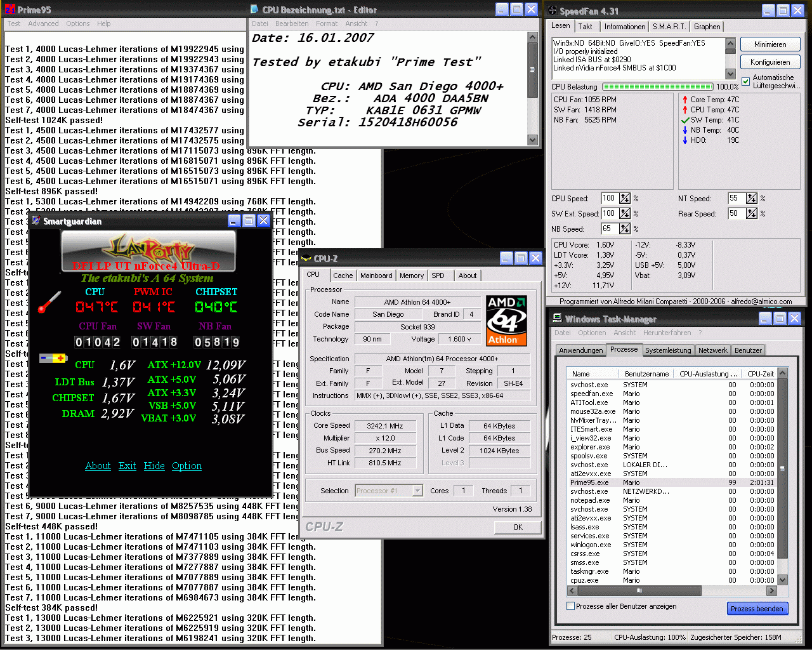Click the Windows Task-Manager title icon
This screenshot has height=650, width=812.
(557, 318)
